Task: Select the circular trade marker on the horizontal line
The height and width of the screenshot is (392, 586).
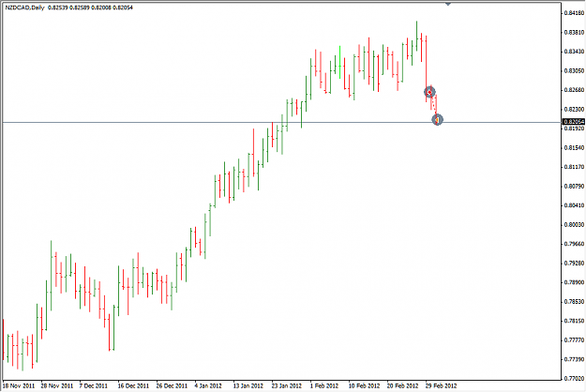Action: [437, 120]
